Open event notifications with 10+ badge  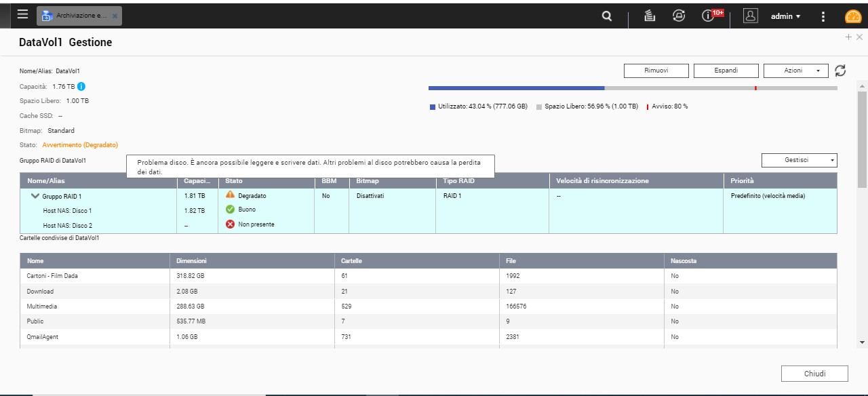[x=709, y=16]
